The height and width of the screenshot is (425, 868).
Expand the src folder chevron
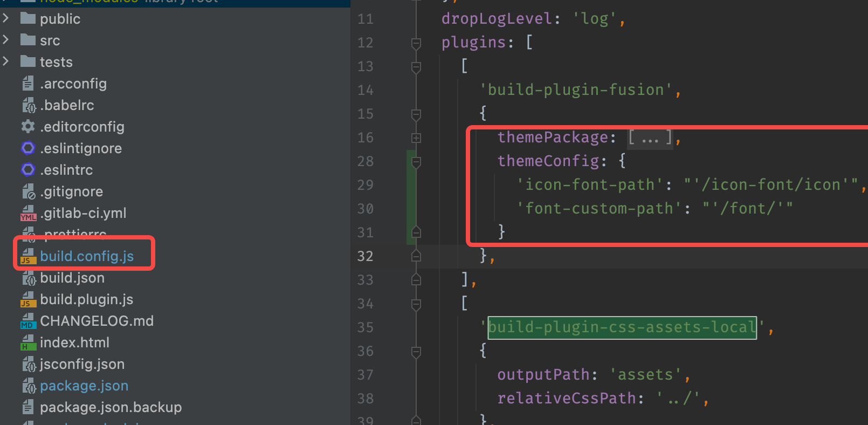coord(6,40)
